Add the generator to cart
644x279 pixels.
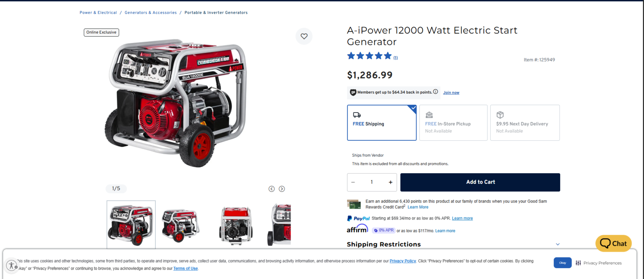pos(480,182)
